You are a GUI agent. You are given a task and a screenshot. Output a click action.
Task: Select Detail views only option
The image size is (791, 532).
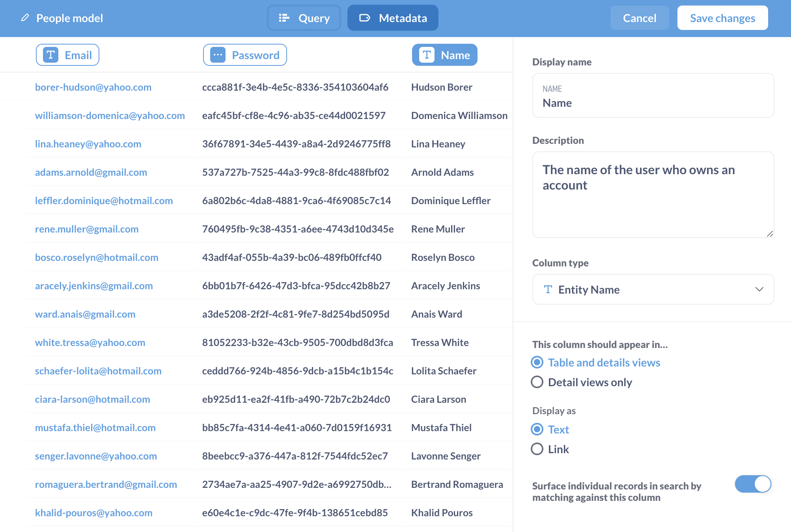click(x=537, y=382)
